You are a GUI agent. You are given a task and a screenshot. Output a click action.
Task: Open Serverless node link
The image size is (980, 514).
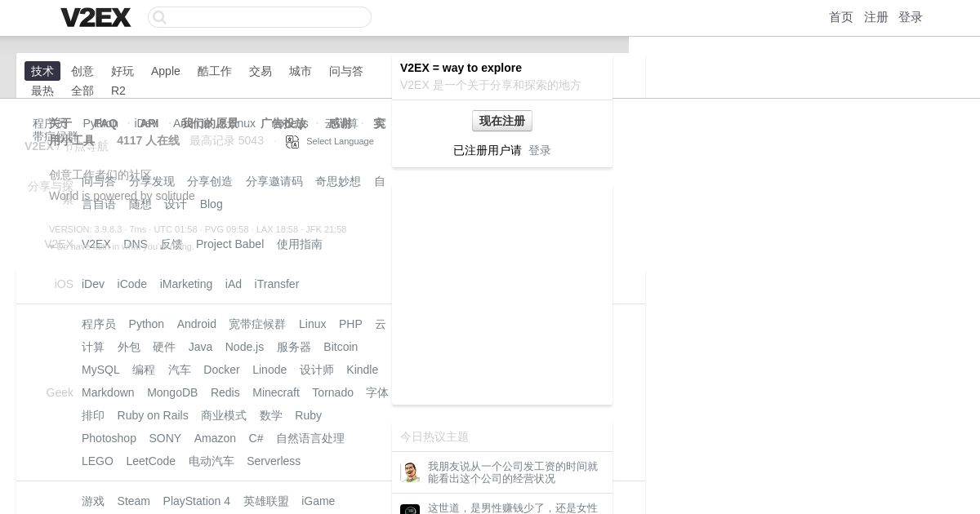coord(274,461)
